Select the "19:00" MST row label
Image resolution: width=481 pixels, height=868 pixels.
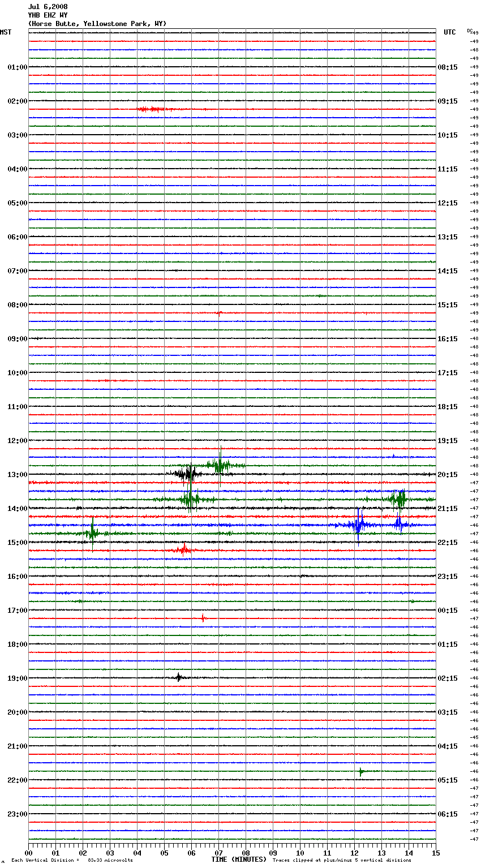click(18, 678)
